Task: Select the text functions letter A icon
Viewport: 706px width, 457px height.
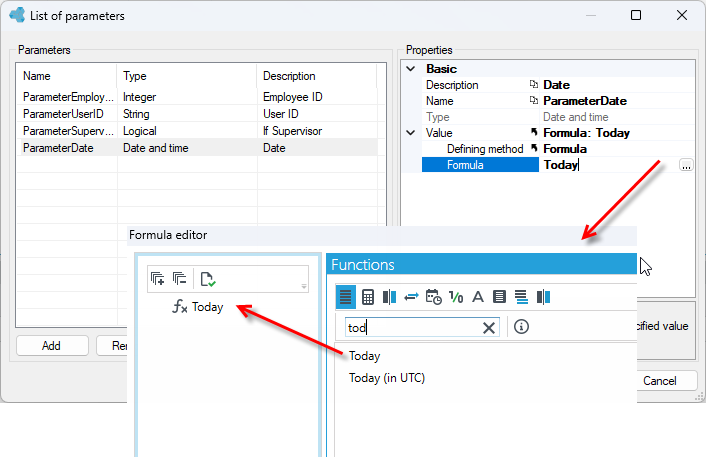Action: click(x=478, y=297)
